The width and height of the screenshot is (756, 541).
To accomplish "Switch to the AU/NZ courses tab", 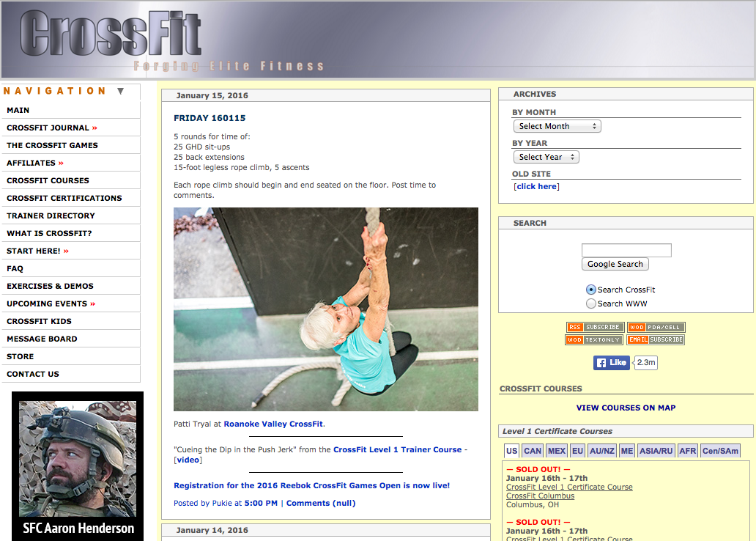I will point(601,451).
